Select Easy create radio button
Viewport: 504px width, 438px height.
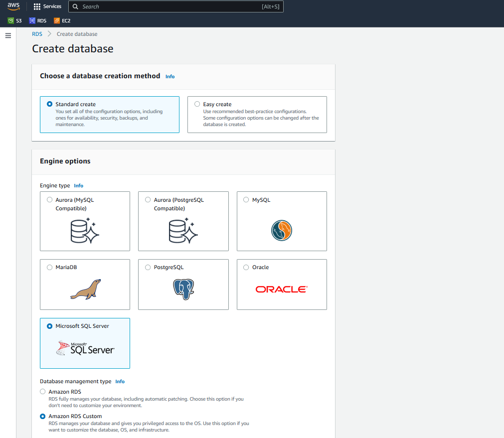(197, 104)
